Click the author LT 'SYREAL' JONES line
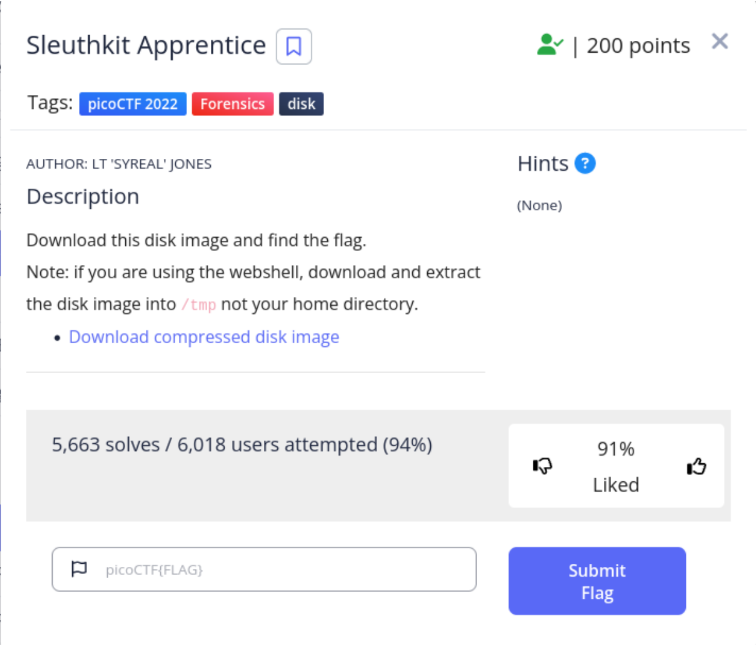This screenshot has height=645, width=756. pos(119,164)
